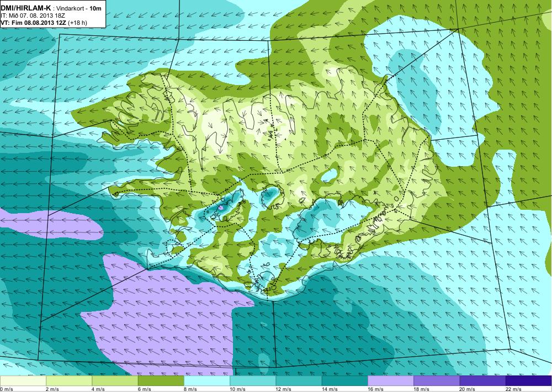Select the lavender 16–18 m/s legend swatch

pos(391,381)
